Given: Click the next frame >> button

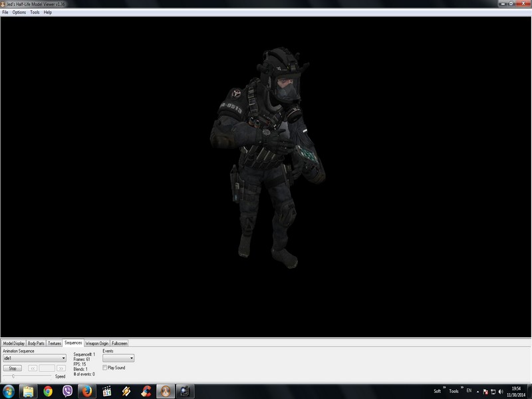Looking at the screenshot, I should click(61, 368).
